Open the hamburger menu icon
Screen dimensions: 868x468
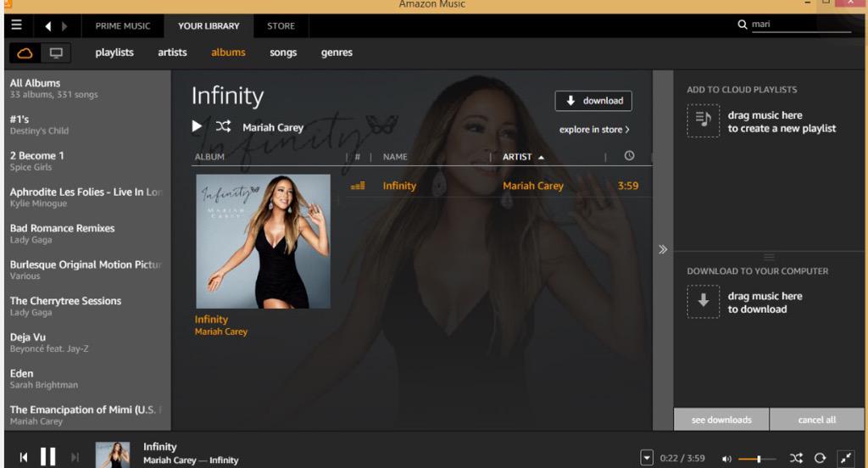[x=17, y=25]
